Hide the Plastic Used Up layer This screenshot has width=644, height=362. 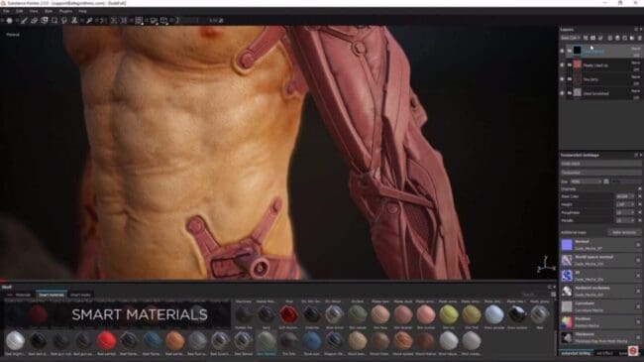point(563,65)
